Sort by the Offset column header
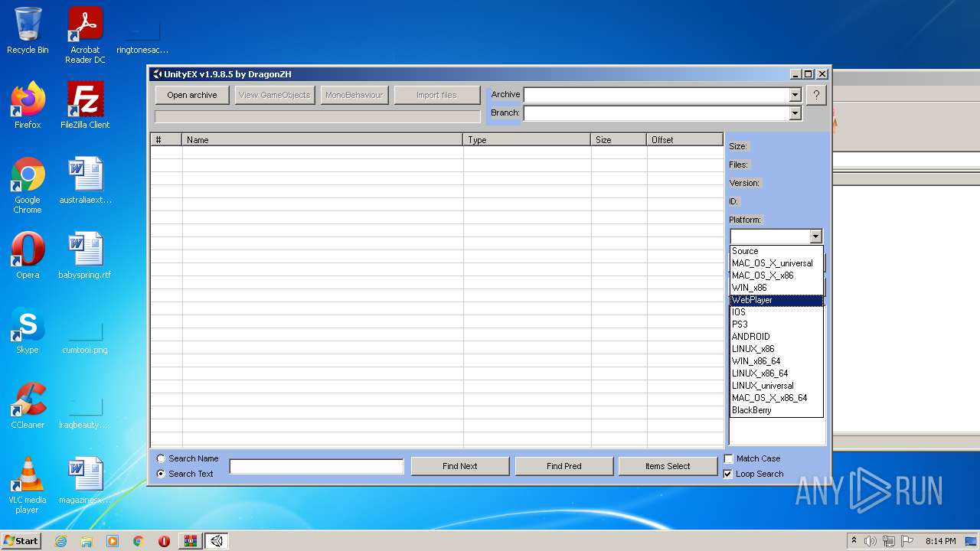The width and height of the screenshot is (980, 551). pos(684,140)
